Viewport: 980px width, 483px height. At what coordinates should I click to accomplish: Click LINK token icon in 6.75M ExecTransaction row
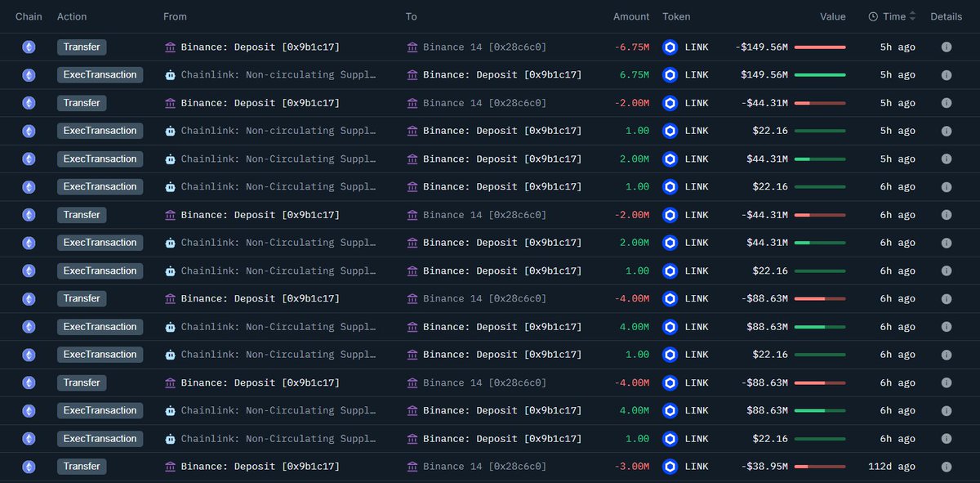coord(670,75)
